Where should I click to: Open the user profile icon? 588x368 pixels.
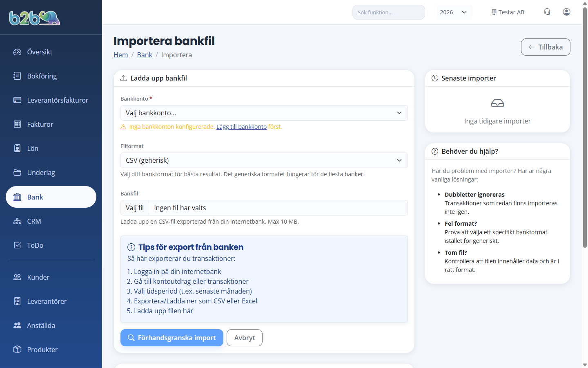click(x=566, y=12)
